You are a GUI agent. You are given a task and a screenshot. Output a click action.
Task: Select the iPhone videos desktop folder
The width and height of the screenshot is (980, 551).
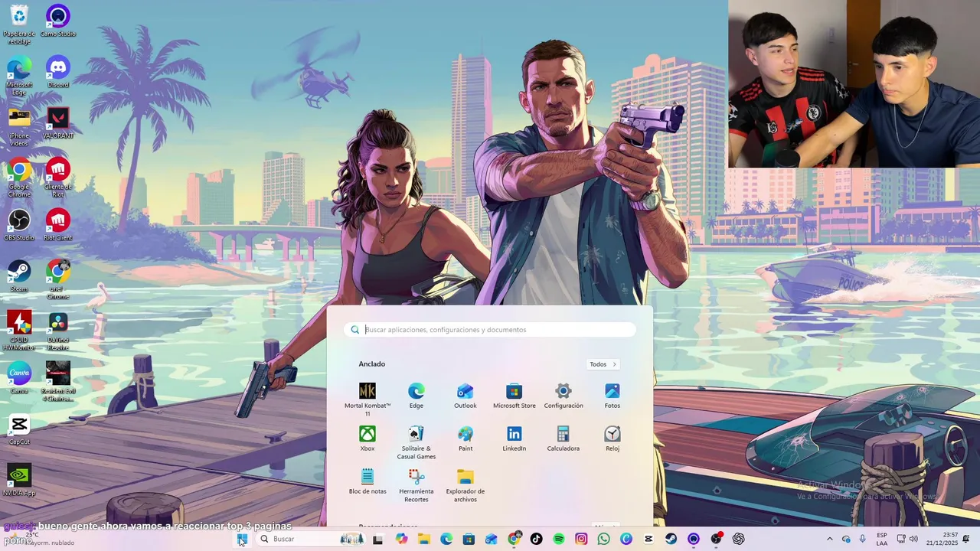click(19, 127)
